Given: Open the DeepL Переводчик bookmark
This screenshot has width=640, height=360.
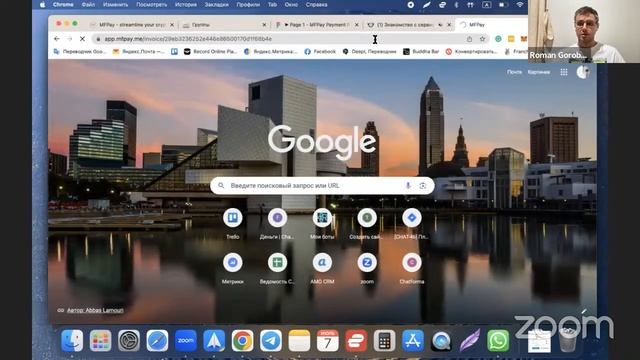Looking at the screenshot, I should point(369,51).
